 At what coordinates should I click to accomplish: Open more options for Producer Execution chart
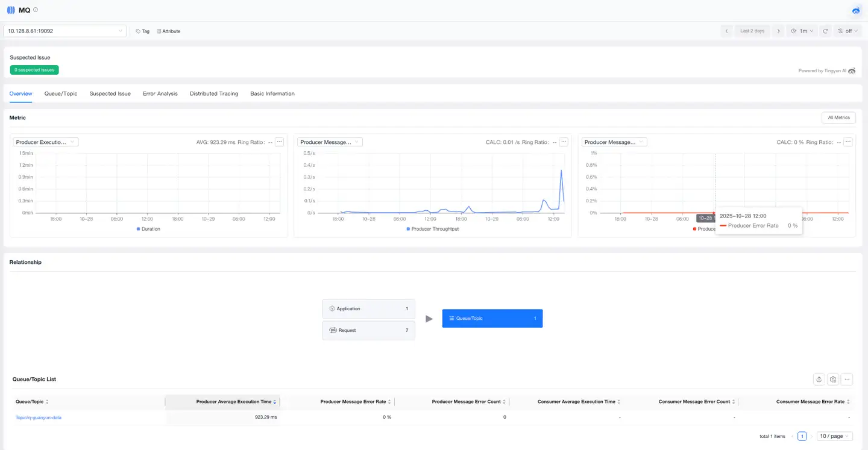click(278, 142)
